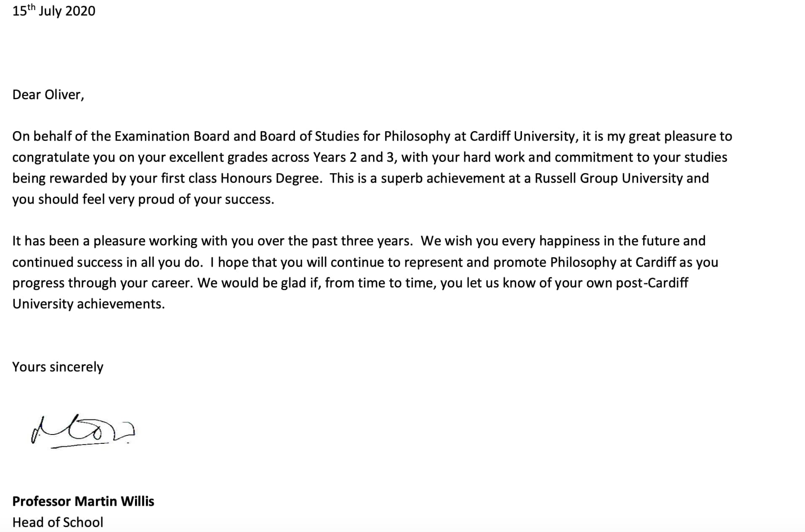This screenshot has height=532, width=805.
Task: Click the name Professor Martin Willis
Action: tap(83, 501)
